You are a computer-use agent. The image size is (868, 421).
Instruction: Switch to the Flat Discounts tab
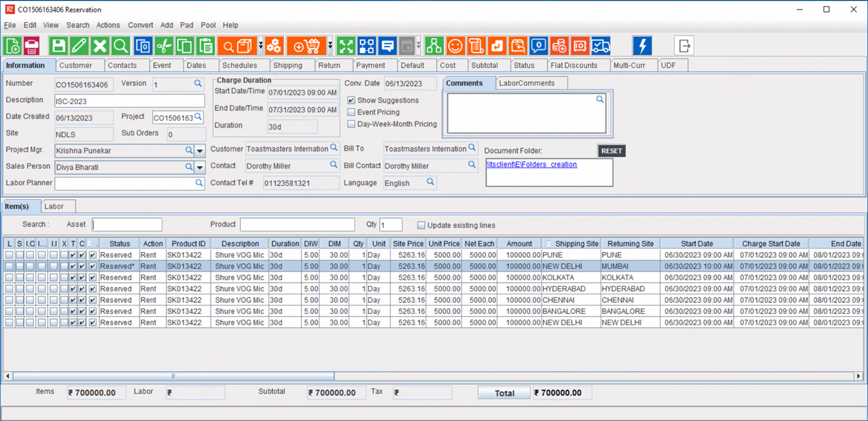click(x=573, y=65)
